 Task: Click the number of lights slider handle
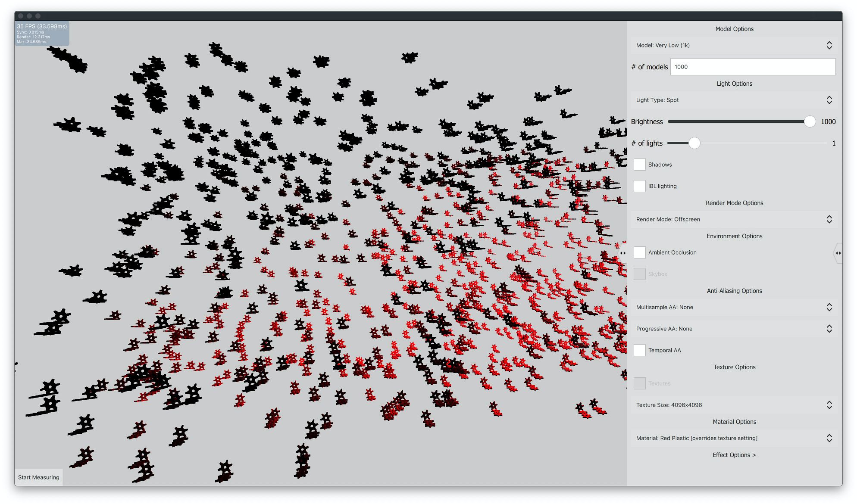click(694, 143)
